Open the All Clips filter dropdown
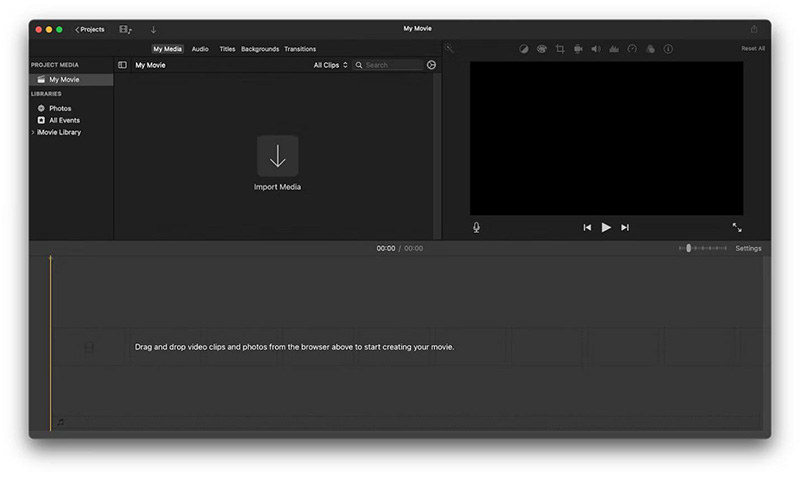The height and width of the screenshot is (477, 800). 331,65
